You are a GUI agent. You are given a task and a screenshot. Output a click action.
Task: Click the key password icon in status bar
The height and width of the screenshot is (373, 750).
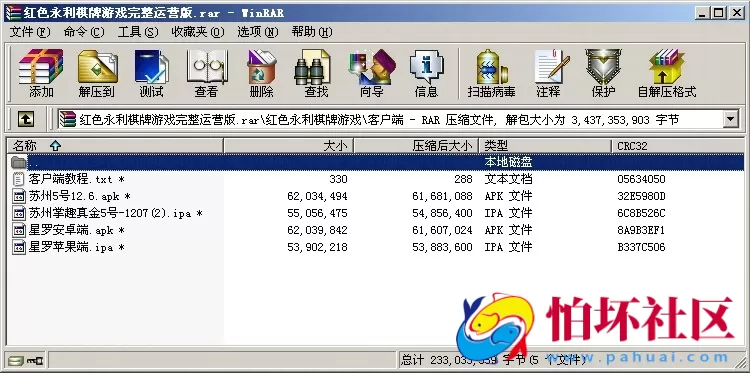click(x=35, y=360)
